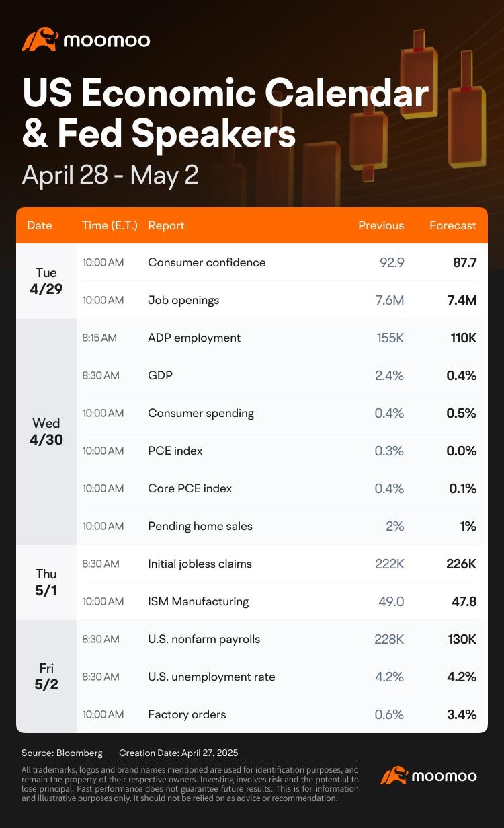Click the ADP employment report
The height and width of the screenshot is (828, 504).
194,338
